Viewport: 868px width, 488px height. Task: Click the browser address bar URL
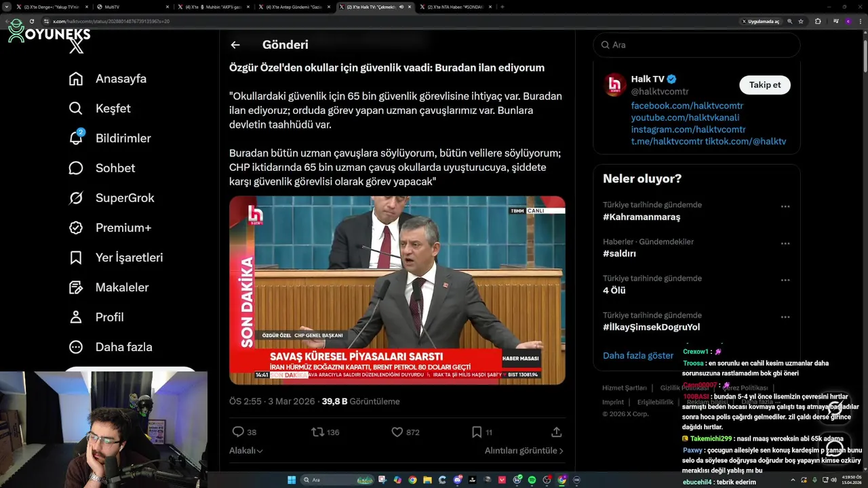[111, 21]
